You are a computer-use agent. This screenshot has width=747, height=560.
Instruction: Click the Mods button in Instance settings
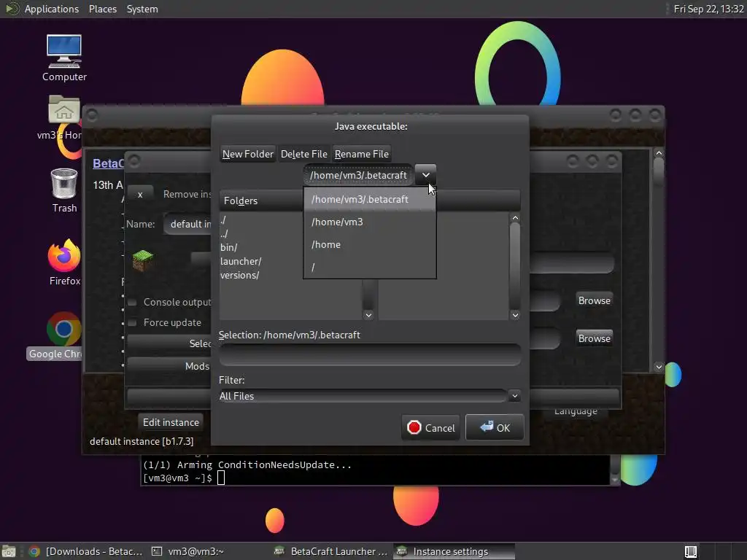click(169, 366)
